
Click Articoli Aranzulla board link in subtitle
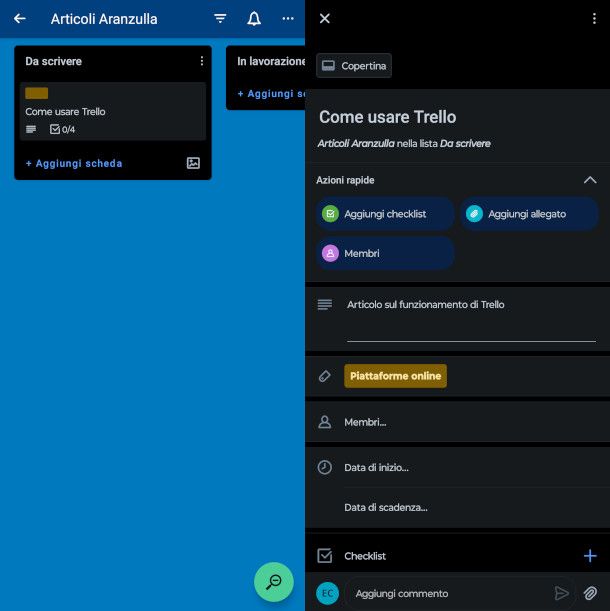[x=356, y=143]
